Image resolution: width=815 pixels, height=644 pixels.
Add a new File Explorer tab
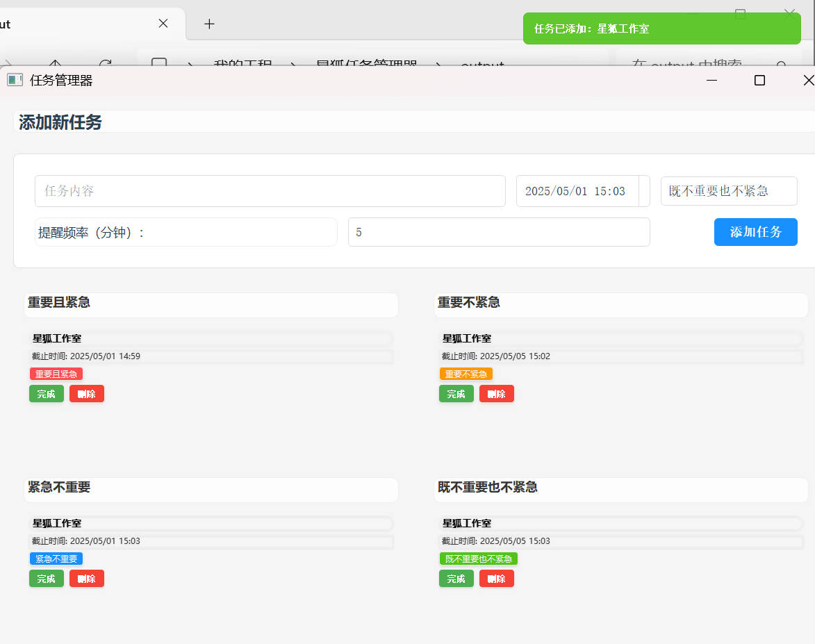tap(209, 24)
